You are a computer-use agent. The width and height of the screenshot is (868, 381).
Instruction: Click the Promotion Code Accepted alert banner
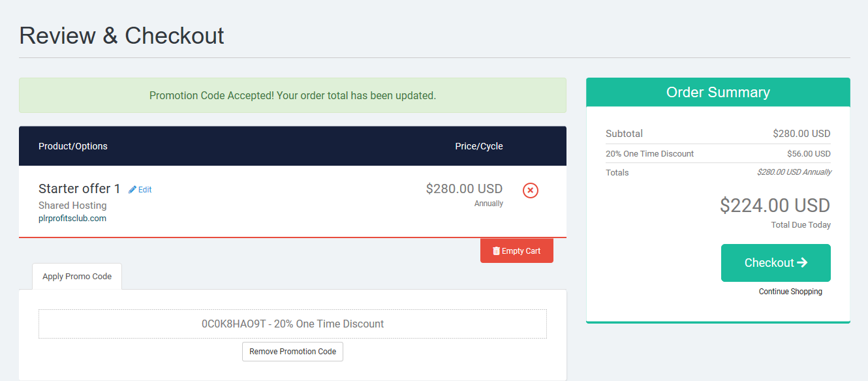click(292, 95)
